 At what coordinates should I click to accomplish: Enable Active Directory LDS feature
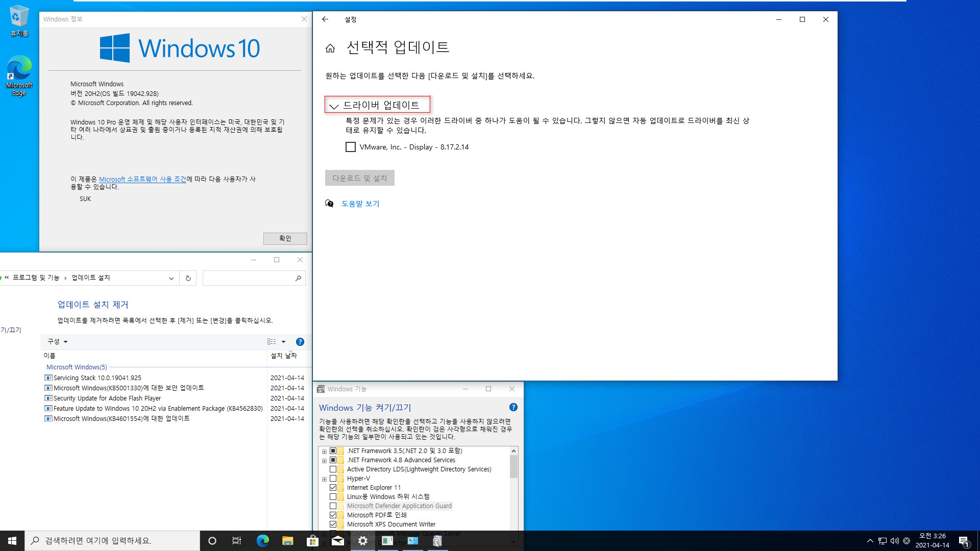click(333, 469)
